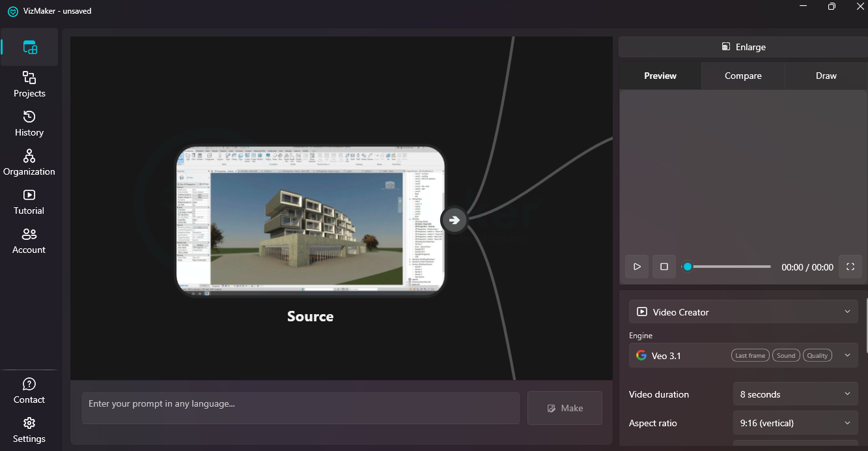Open the Account page
The width and height of the screenshot is (868, 451).
(x=29, y=241)
